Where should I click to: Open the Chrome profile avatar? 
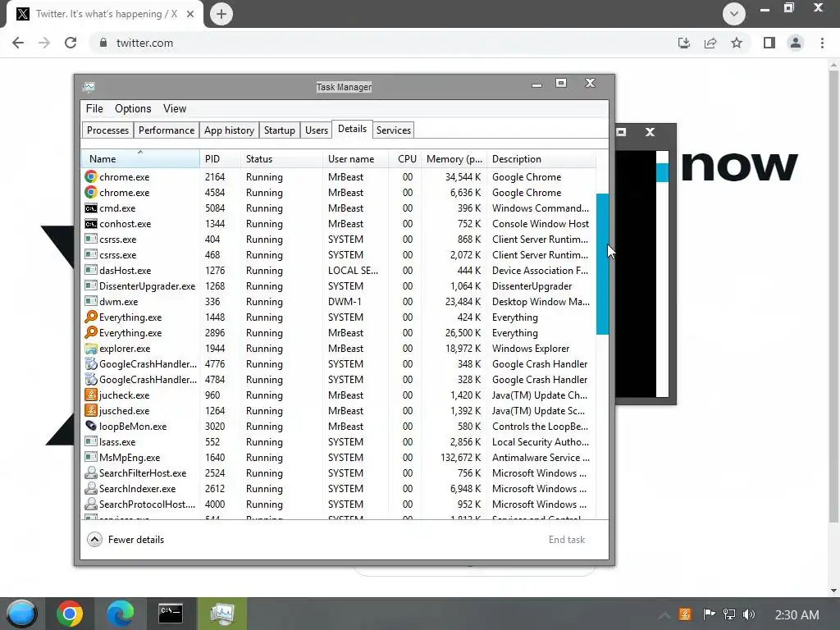(x=796, y=43)
